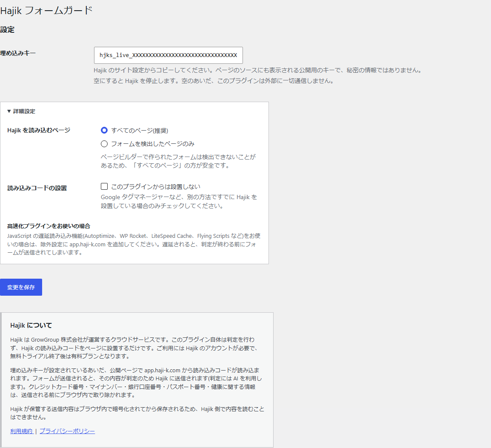The image size is (491, 448).
Task: Click the 設定 heading
Action: coord(7,30)
